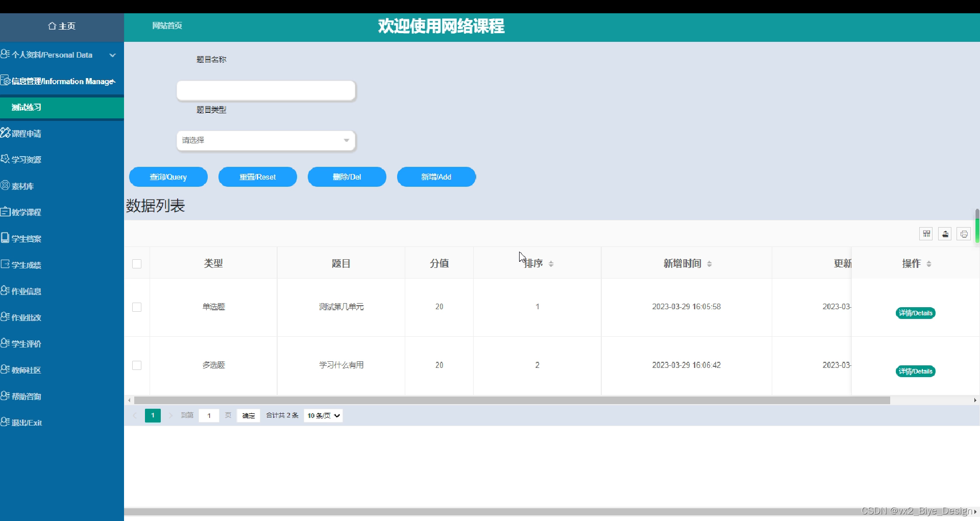Open 详情/Details for 测试第几单元 row
980x521 pixels.
(x=916, y=313)
